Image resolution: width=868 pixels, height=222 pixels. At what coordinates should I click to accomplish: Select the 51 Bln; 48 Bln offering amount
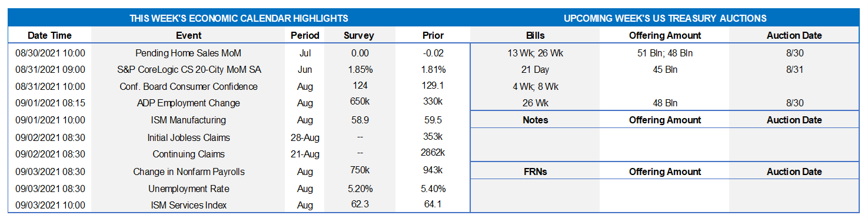click(x=664, y=53)
